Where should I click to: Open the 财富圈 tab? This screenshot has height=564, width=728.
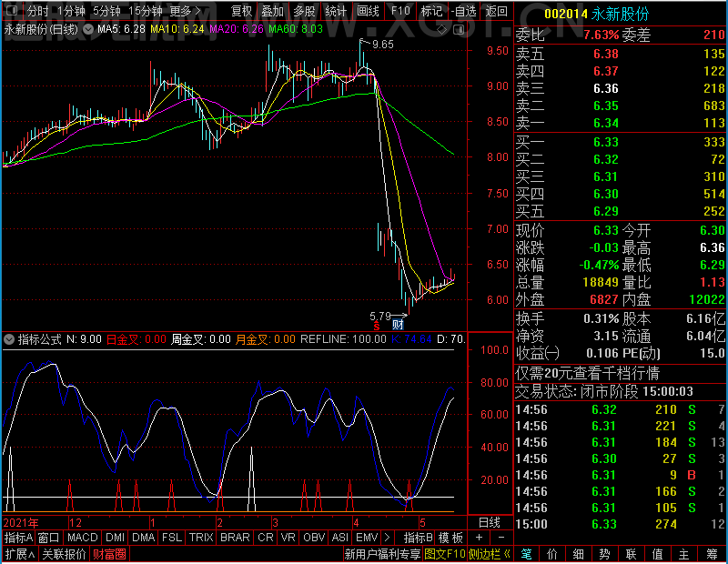(x=109, y=554)
